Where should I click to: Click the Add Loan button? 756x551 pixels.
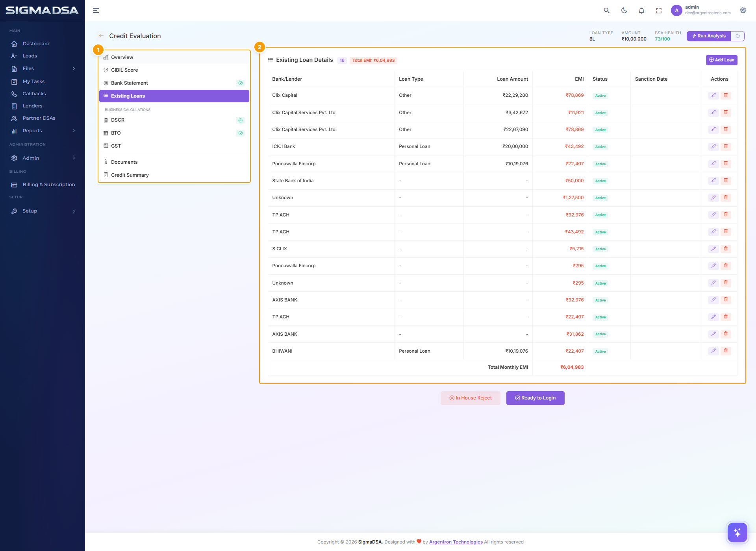(721, 60)
